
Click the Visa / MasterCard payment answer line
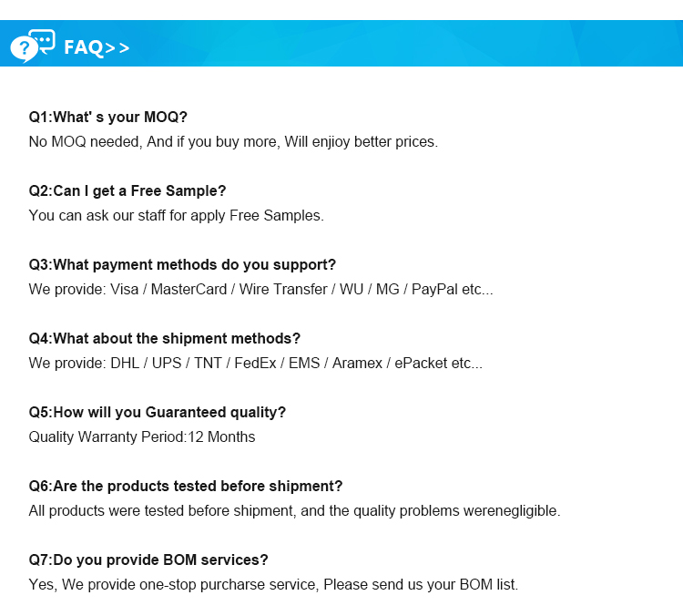pyautogui.click(x=260, y=290)
